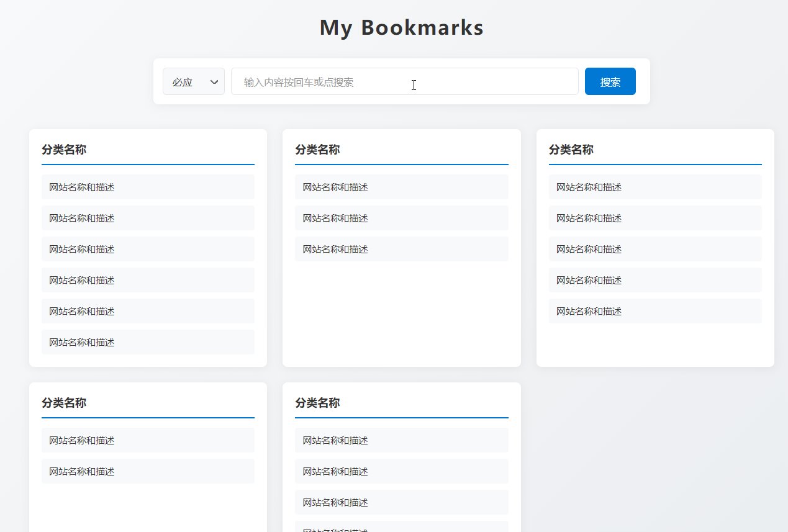The width and height of the screenshot is (788, 532).
Task: Open third link in top-middle category card
Action: [401, 249]
